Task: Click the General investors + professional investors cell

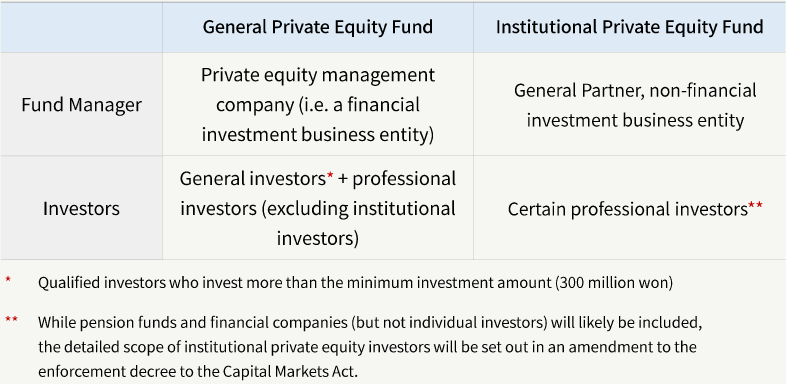Action: click(318, 208)
